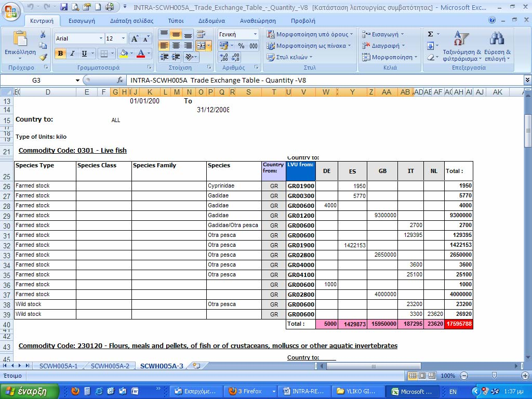Open the Εισαγωγή ribbon tab
The width and height of the screenshot is (532, 399).
tap(82, 21)
